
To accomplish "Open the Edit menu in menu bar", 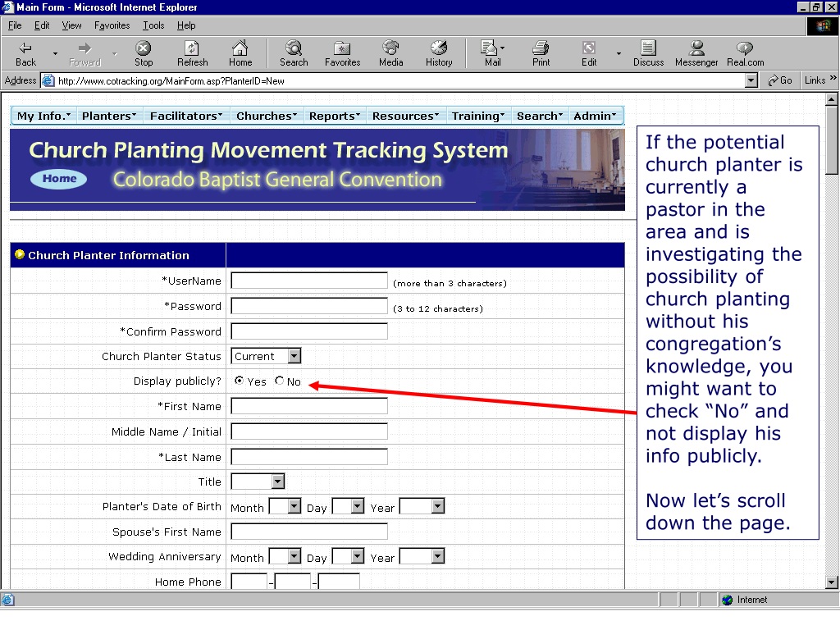I will (x=42, y=25).
